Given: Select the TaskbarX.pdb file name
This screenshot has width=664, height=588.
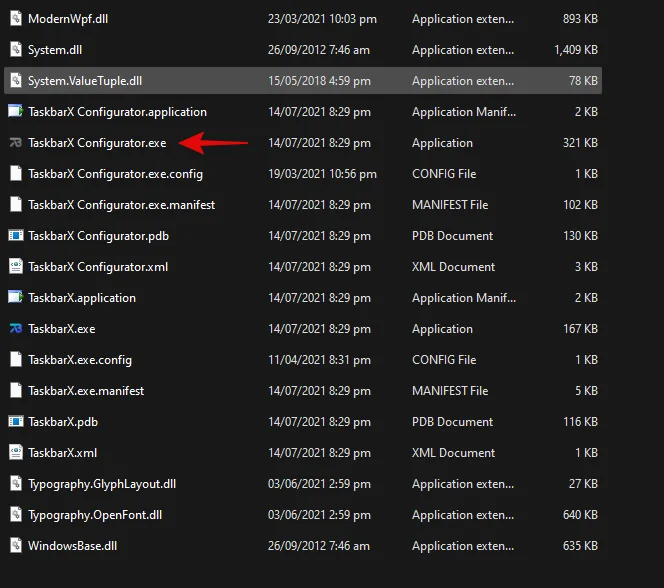Looking at the screenshot, I should click(63, 422).
